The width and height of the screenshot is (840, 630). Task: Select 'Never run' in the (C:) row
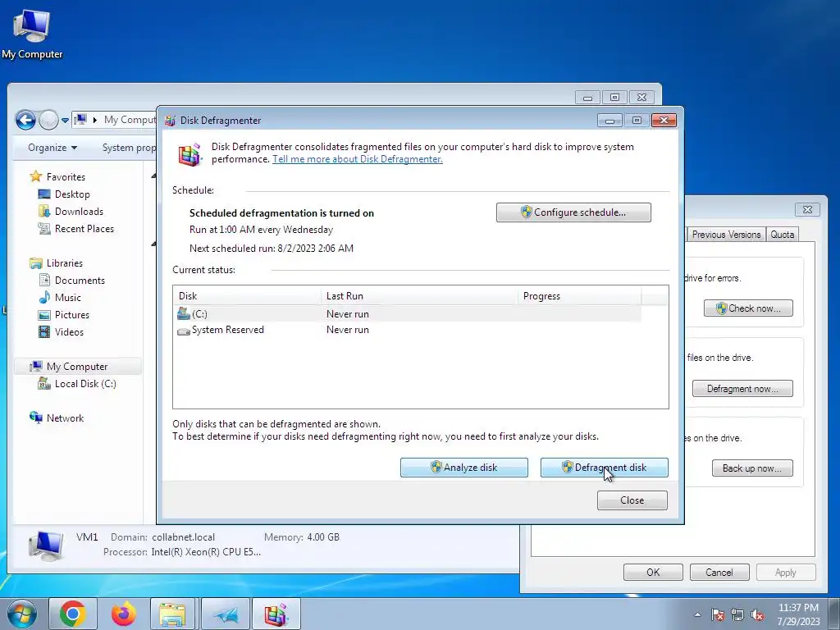(x=348, y=314)
